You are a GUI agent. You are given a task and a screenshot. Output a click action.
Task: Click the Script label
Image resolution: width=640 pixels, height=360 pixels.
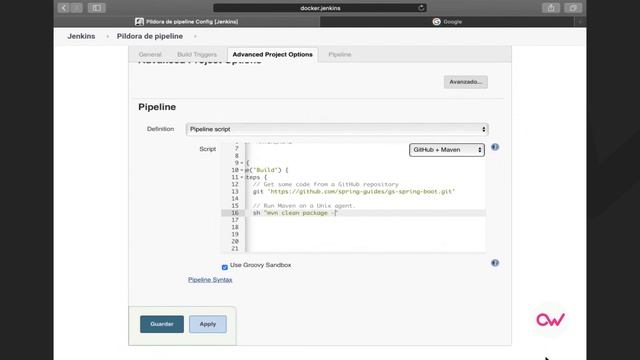pos(207,149)
